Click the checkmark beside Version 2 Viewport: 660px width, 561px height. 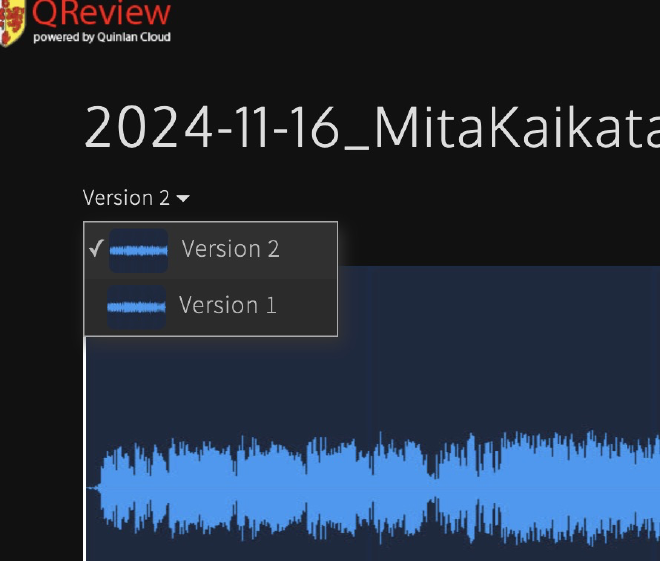coord(96,248)
